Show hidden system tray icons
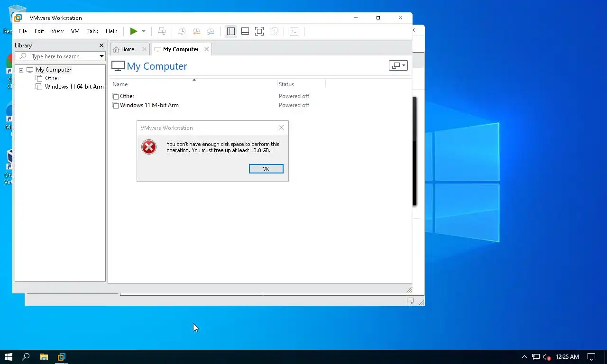The width and height of the screenshot is (607, 364). 524,357
